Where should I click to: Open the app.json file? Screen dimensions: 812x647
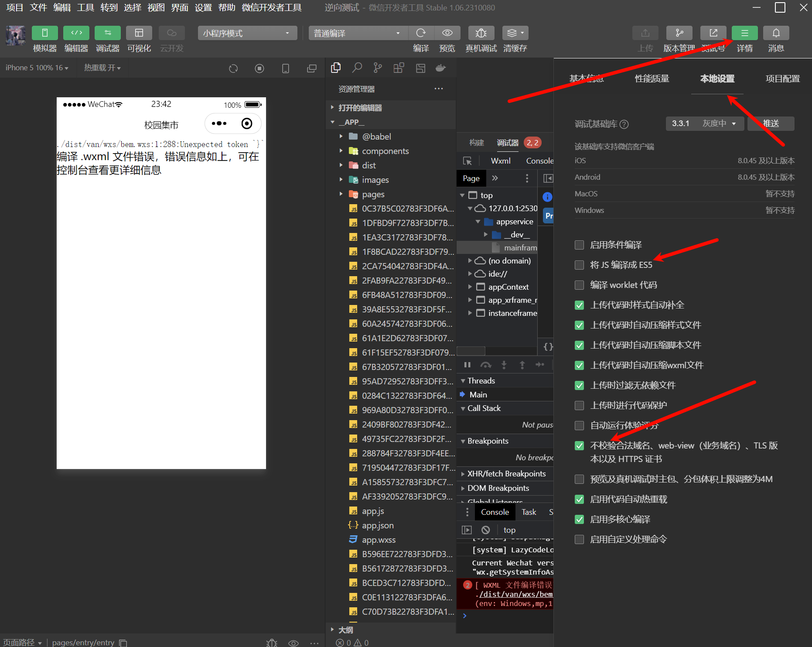click(x=378, y=525)
